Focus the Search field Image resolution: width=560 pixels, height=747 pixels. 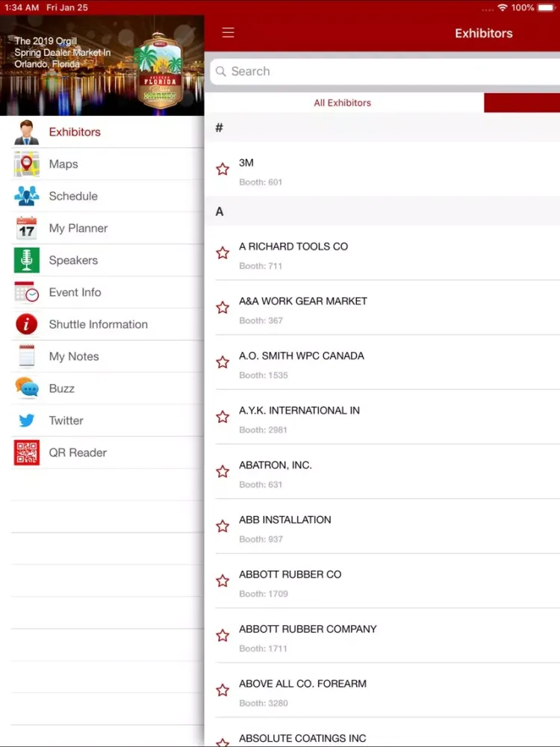pos(385,72)
